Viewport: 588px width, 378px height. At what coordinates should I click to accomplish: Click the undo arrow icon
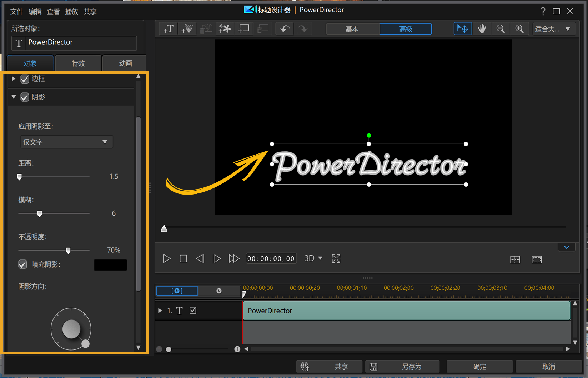click(284, 29)
